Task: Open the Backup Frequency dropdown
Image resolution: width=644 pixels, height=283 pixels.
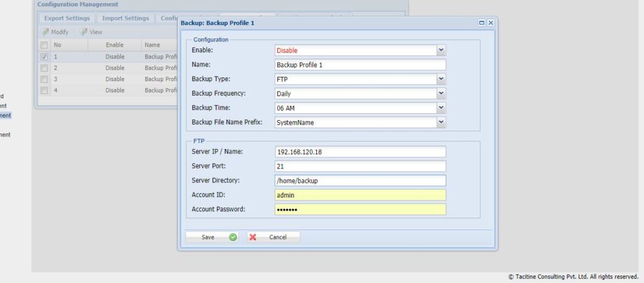Action: coord(441,94)
